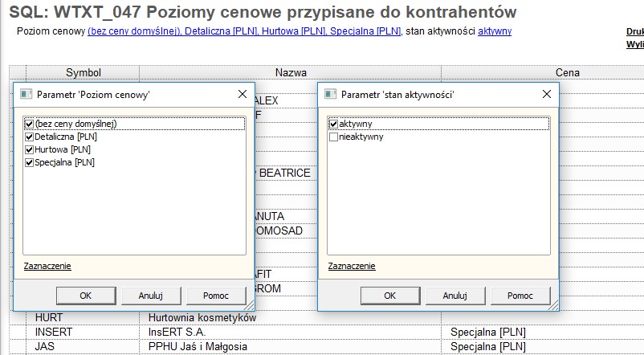Close the 'Poziom cenowy' parameter dialog
Screen dimensions: 644x355
tap(243, 94)
